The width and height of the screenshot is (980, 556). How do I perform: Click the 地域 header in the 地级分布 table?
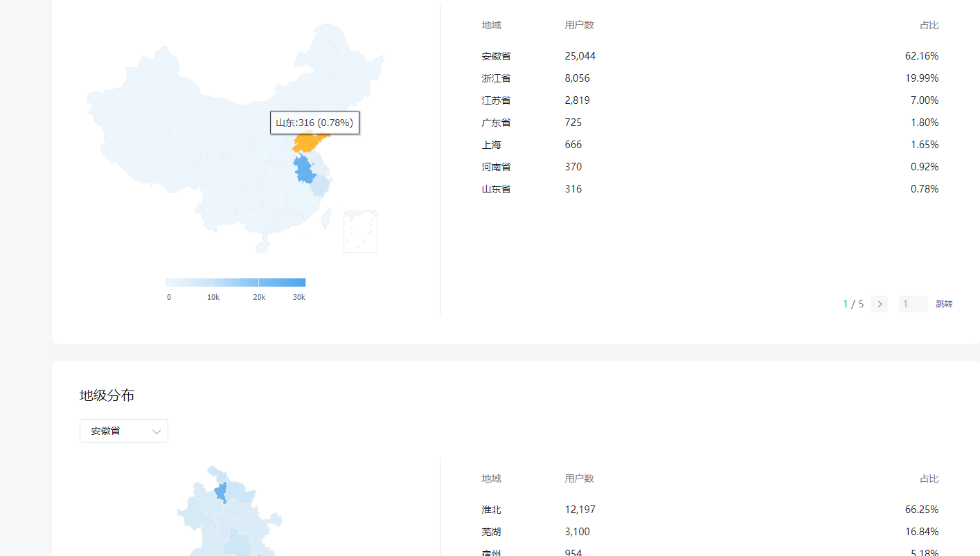click(492, 478)
